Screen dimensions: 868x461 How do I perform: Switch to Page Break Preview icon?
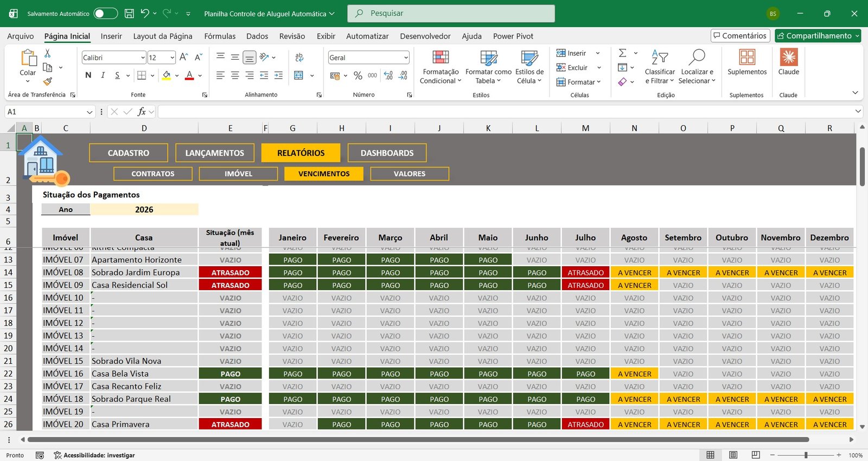[756, 455]
